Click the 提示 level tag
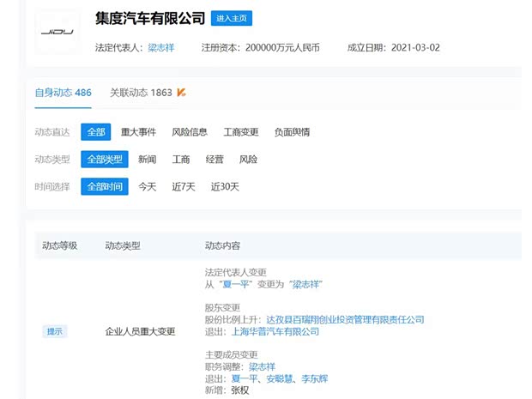This screenshot has width=532, height=399. tap(54, 331)
